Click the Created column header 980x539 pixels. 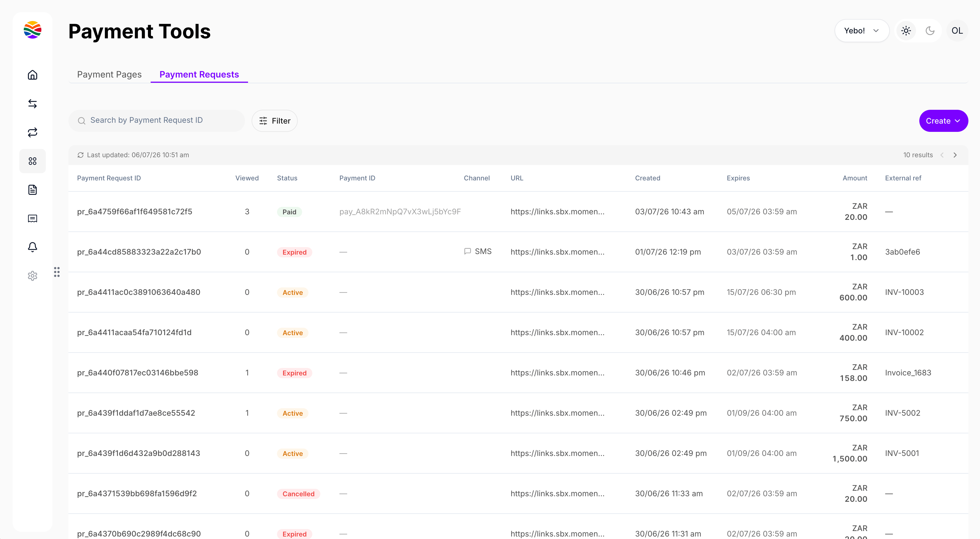pos(648,178)
